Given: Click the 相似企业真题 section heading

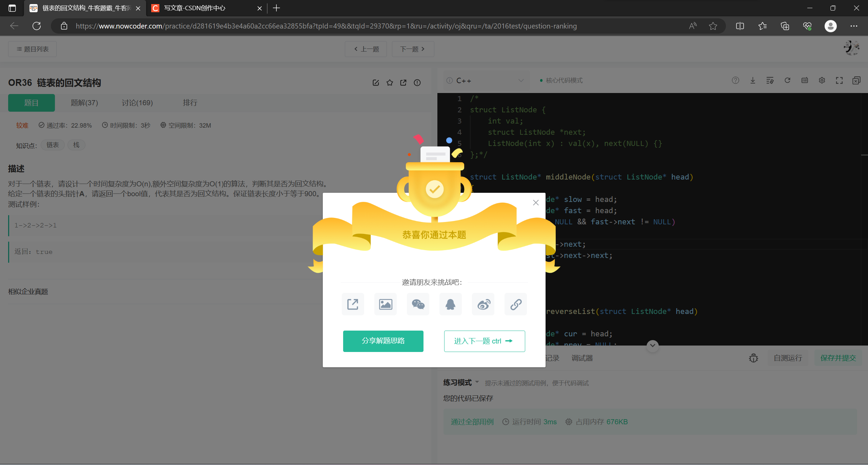Looking at the screenshot, I should point(28,292).
